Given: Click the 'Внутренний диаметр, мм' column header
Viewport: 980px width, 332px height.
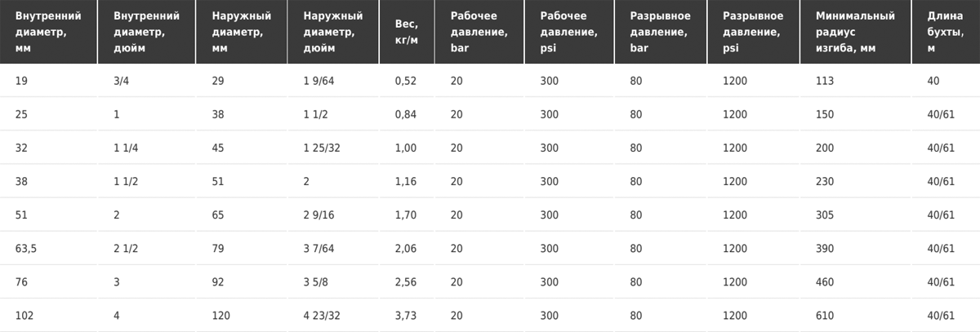Looking at the screenshot, I should (48, 32).
